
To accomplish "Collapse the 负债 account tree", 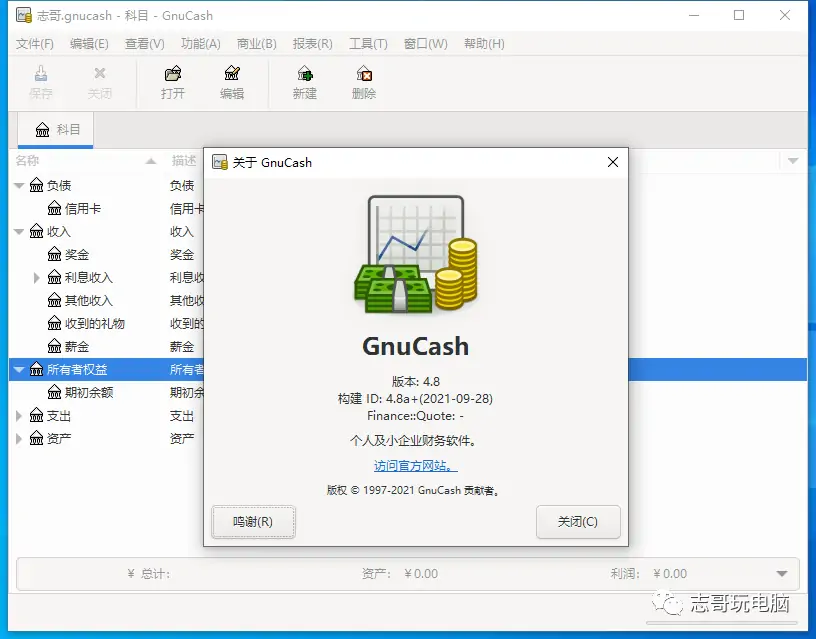I will (x=20, y=186).
